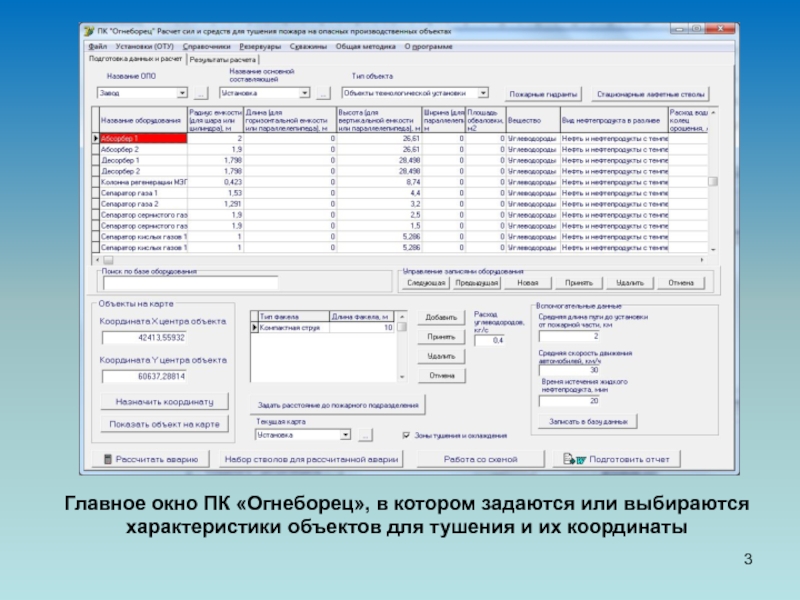Click the Координата Y центра объекта field
Viewport: 800px width, 600px height.
(x=144, y=377)
